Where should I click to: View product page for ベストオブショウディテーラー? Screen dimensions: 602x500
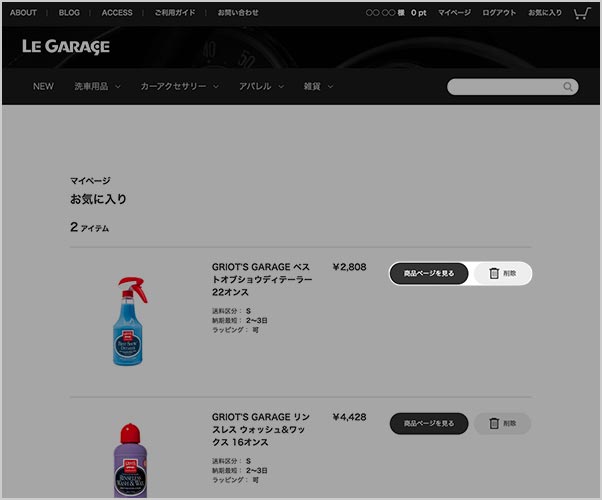coord(429,273)
